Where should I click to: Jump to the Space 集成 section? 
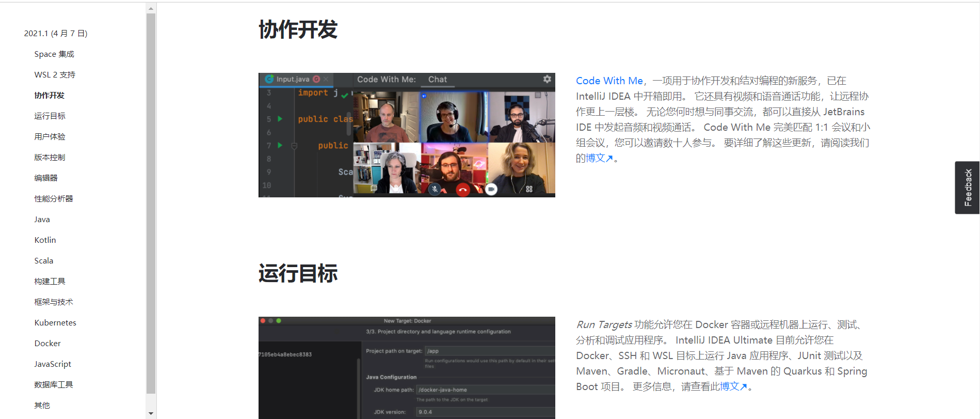(x=54, y=54)
